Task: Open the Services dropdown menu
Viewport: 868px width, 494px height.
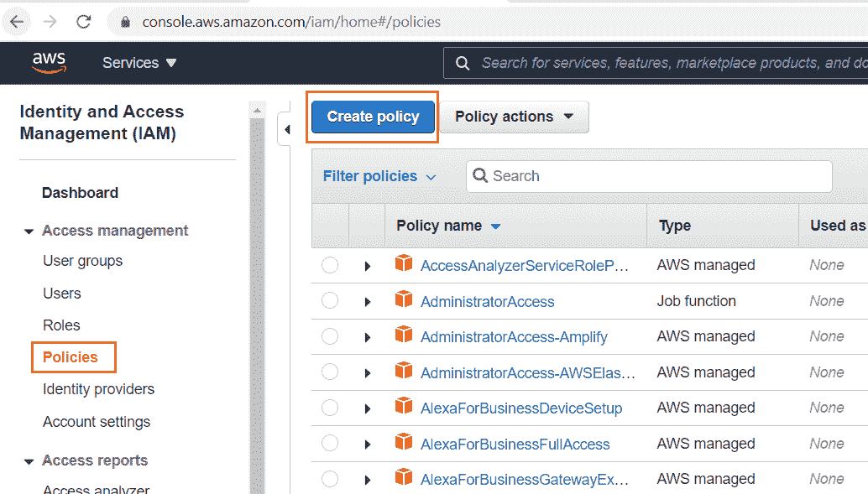Action: click(x=139, y=63)
